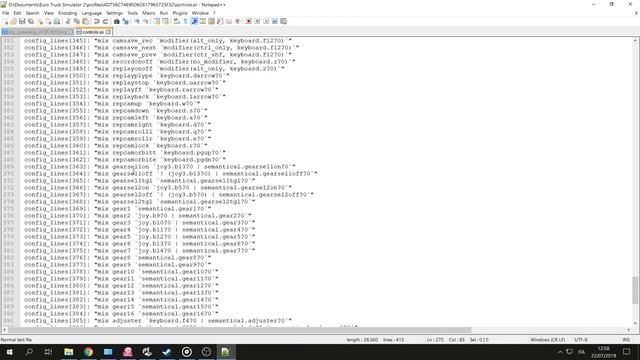
Task: Undo the last edit via toolbar arrow
Action: [x=96, y=21]
